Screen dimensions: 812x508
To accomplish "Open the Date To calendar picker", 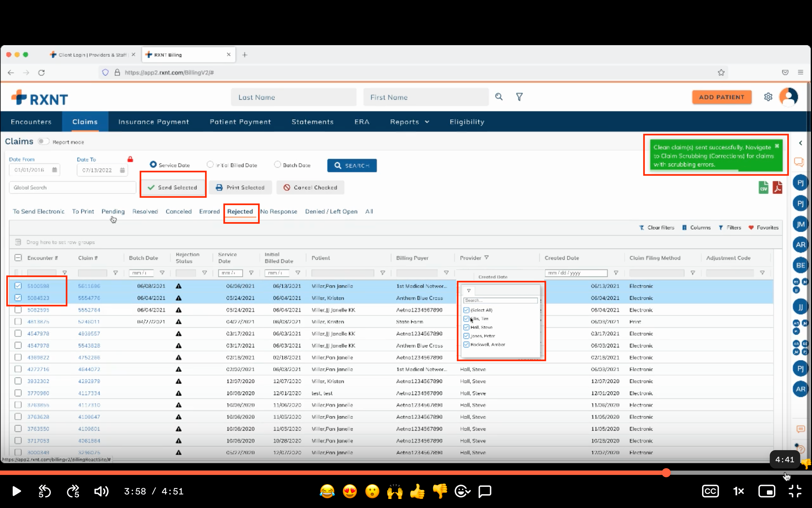I will [x=122, y=170].
